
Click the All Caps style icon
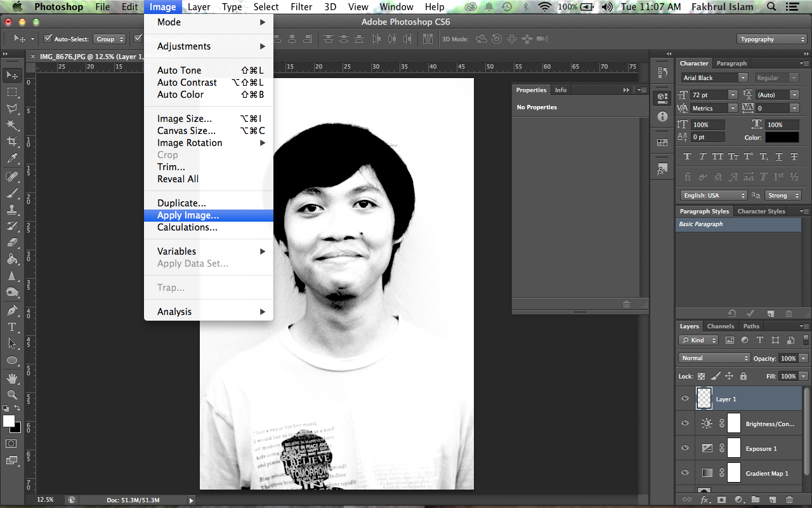(x=717, y=156)
